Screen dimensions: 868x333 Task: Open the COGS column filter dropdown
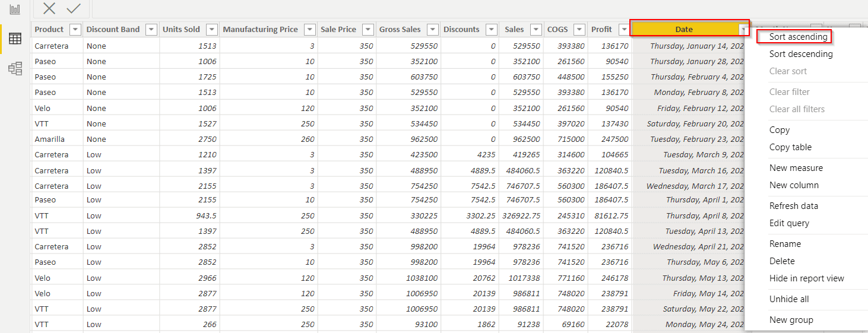[580, 30]
